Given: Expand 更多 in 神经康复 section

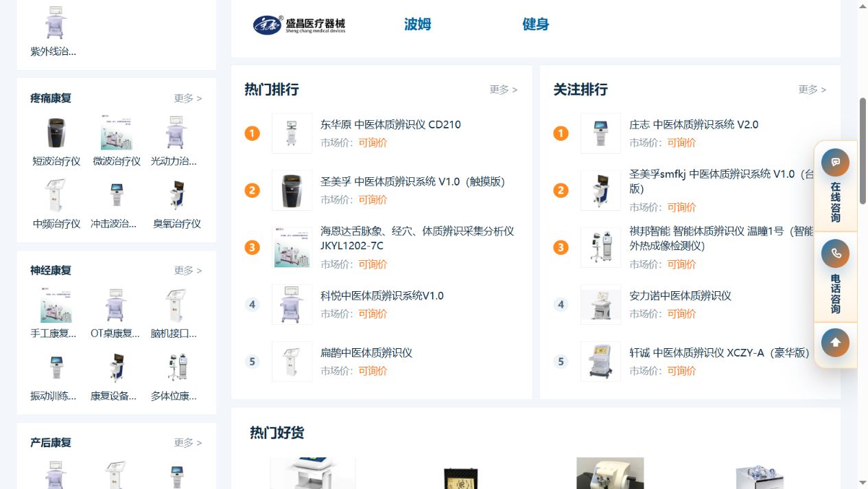Looking at the screenshot, I should (188, 271).
